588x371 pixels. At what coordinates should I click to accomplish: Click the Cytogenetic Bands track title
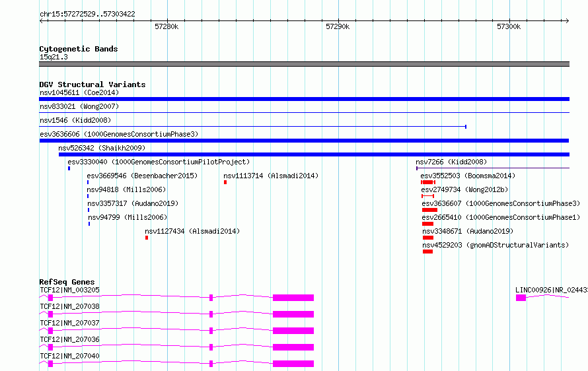[x=79, y=49]
